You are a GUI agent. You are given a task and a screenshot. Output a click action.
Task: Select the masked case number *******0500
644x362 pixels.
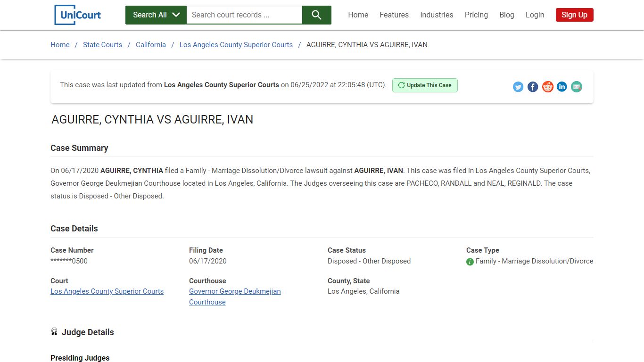[x=69, y=261]
